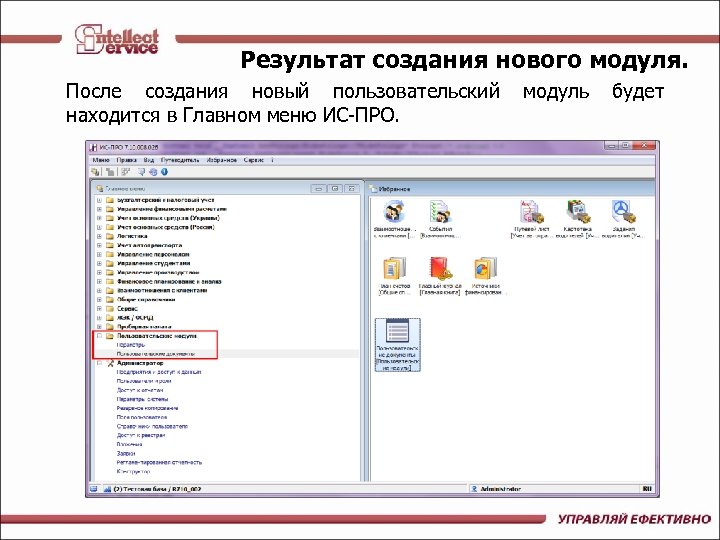The image size is (720, 540).
Task: Expand the Управление финансовыми расчетами node
Action: coord(99,209)
